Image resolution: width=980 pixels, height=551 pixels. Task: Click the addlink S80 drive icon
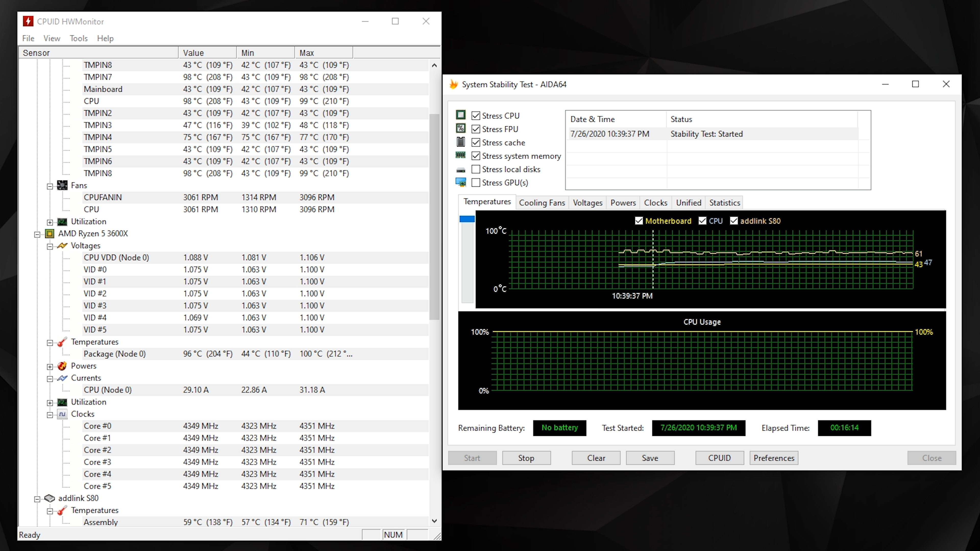pyautogui.click(x=50, y=498)
